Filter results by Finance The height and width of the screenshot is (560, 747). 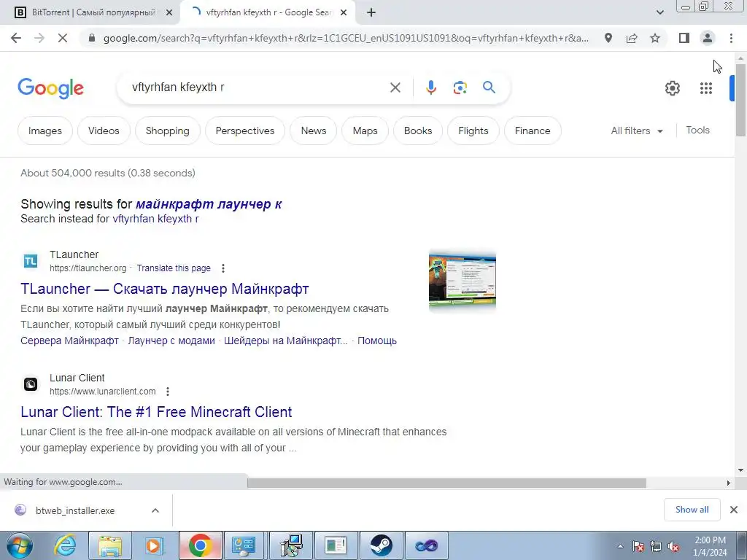pyautogui.click(x=532, y=131)
